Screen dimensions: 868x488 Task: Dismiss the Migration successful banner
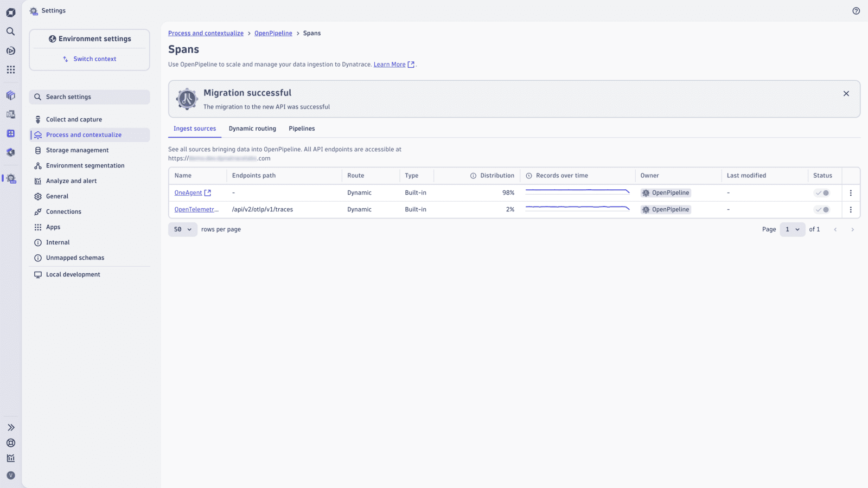click(x=846, y=93)
